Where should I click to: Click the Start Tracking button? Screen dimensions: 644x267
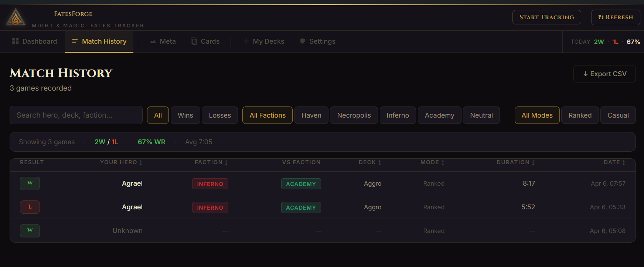click(x=546, y=17)
